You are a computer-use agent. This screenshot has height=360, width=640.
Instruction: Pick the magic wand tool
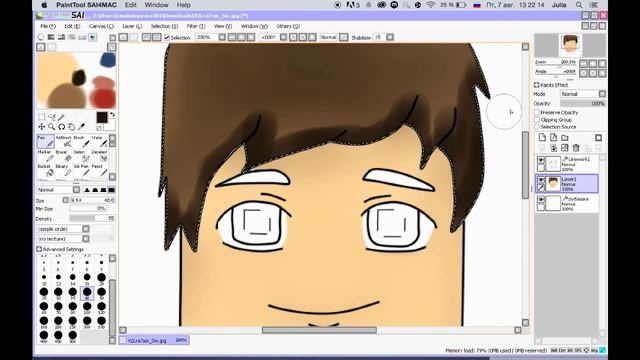click(62, 117)
